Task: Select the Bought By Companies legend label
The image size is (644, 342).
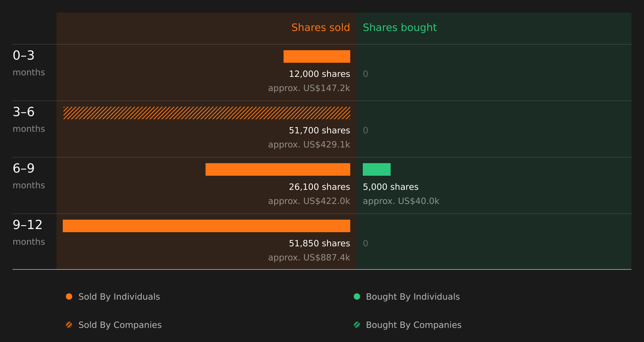Action: coord(413,325)
